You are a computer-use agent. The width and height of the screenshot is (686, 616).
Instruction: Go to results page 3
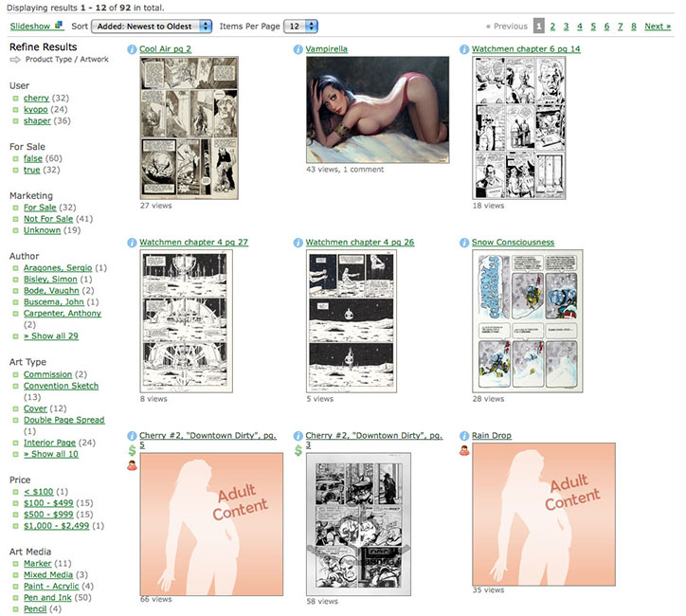[x=566, y=27]
